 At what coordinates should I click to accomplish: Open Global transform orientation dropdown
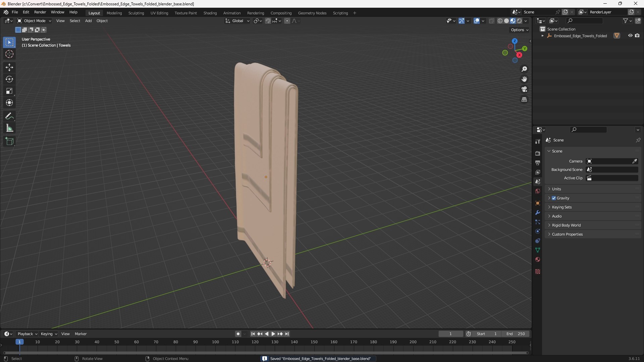click(x=237, y=21)
